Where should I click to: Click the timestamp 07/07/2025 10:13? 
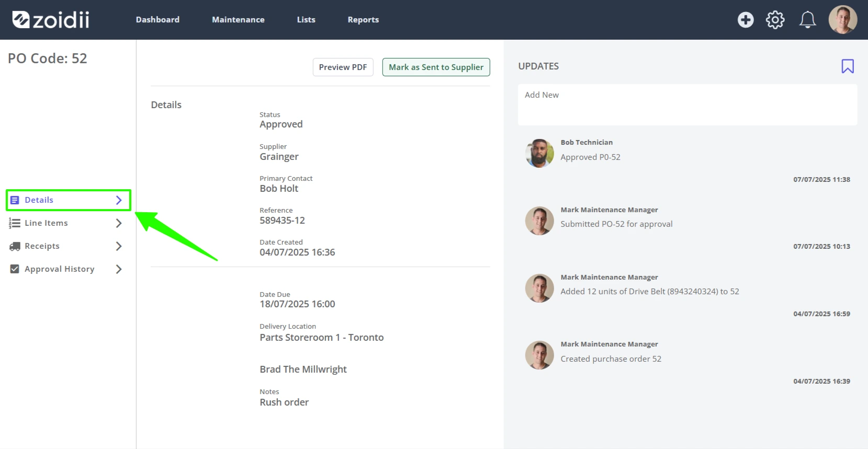coord(821,246)
